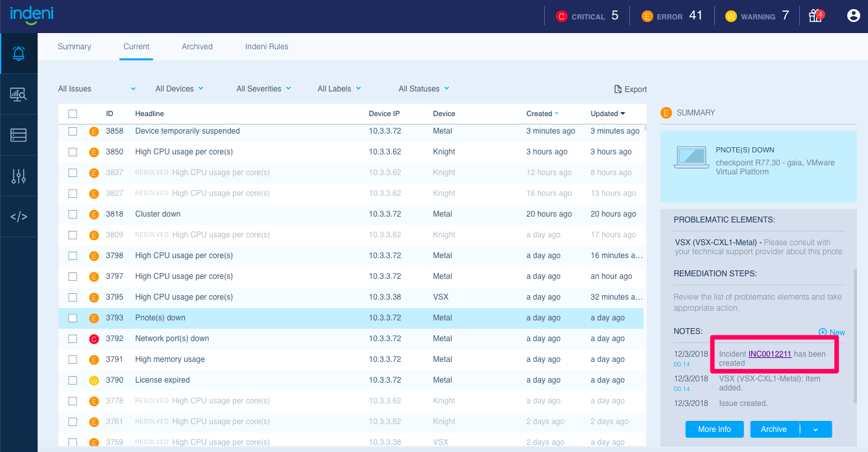Open the Cluster down issue headline
Viewport: 868px width, 452px height.
point(158,214)
